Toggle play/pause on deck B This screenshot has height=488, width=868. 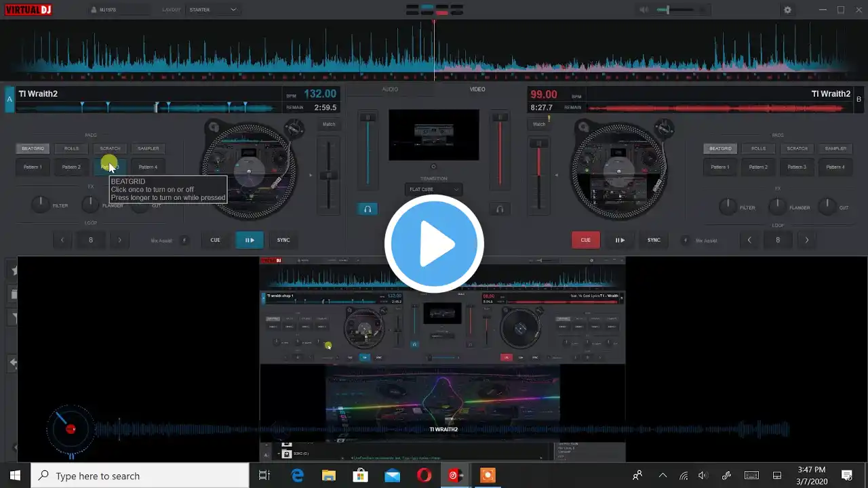[x=620, y=240]
